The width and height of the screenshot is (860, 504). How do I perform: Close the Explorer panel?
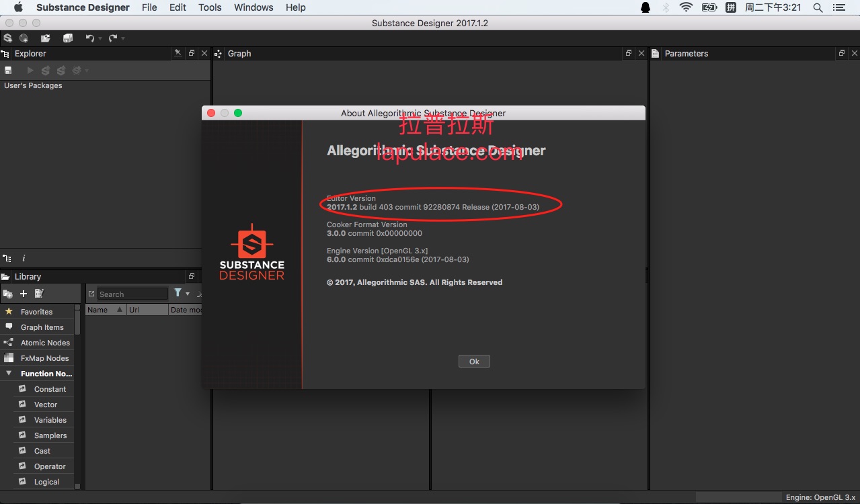click(204, 53)
